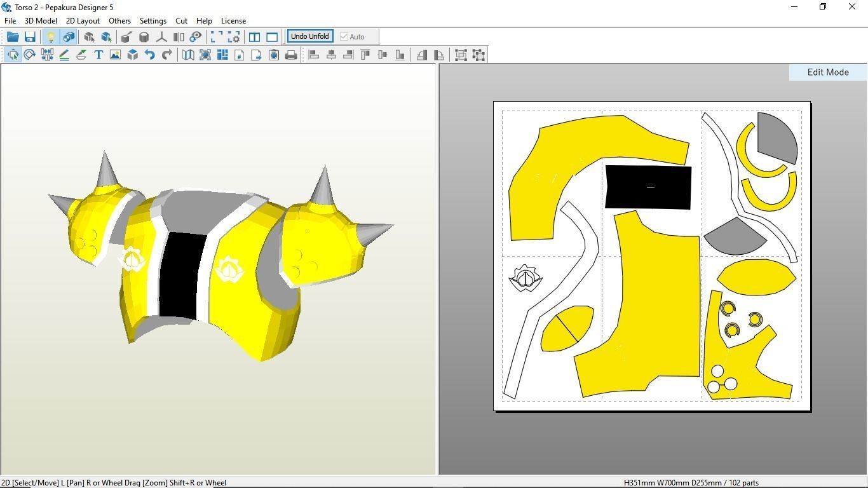Select the Rotate Parts tool
The image size is (868, 488).
pos(30,55)
